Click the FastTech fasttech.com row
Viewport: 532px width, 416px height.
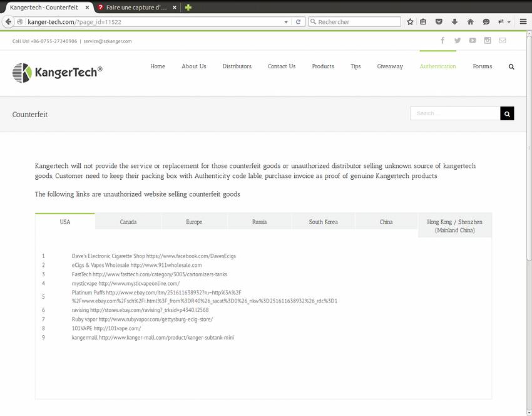pyautogui.click(x=150, y=274)
